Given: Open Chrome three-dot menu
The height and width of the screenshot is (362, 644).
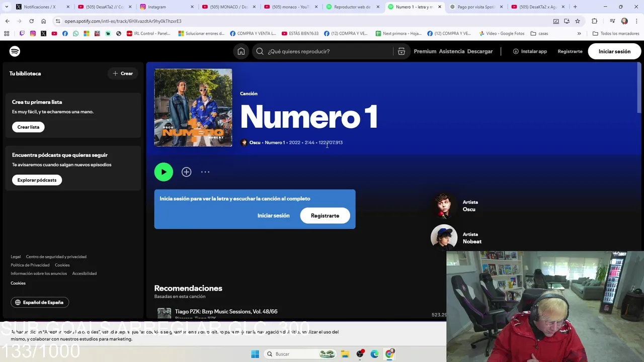Looking at the screenshot, I should coord(636,21).
